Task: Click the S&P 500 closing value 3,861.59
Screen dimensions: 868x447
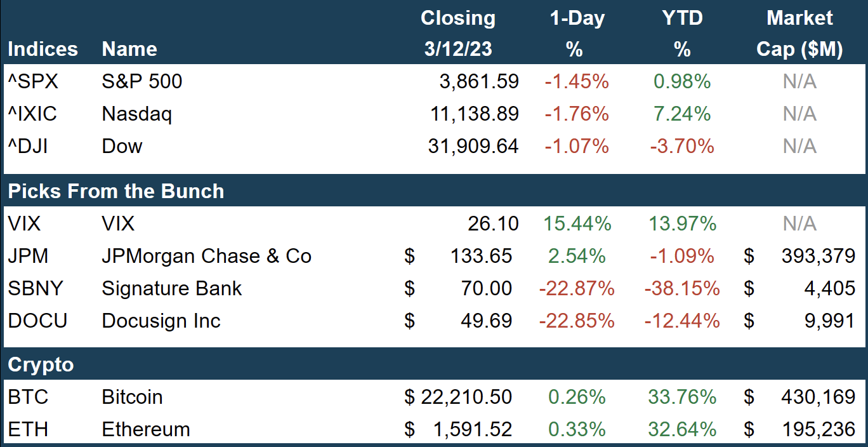Action: point(478,81)
